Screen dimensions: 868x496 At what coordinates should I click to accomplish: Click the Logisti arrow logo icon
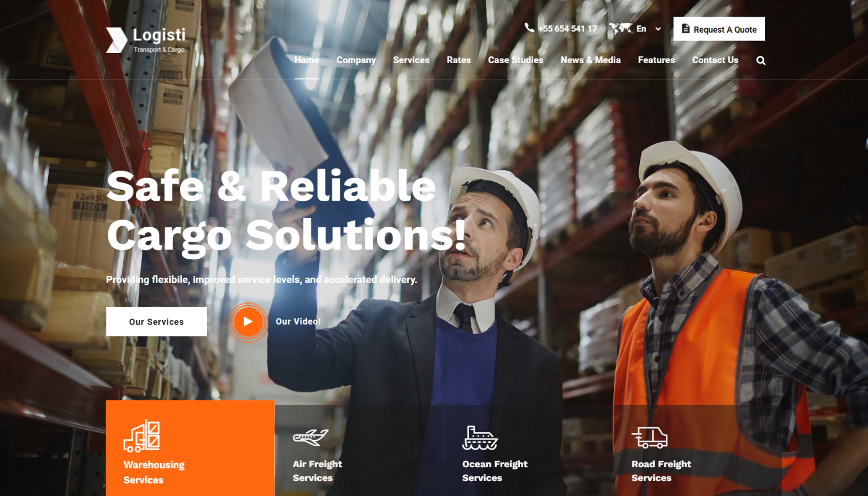point(117,40)
